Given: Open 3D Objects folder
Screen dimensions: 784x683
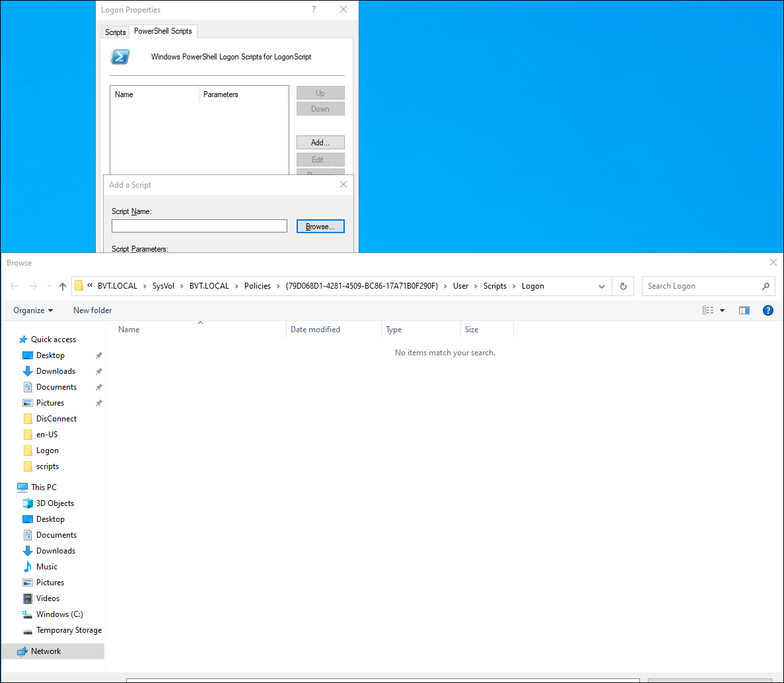Looking at the screenshot, I should 55,503.
